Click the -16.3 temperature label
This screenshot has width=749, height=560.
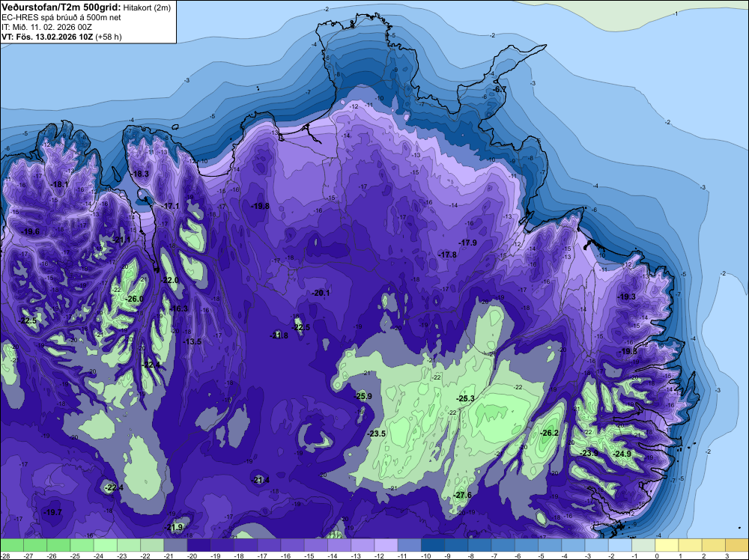[x=179, y=308]
